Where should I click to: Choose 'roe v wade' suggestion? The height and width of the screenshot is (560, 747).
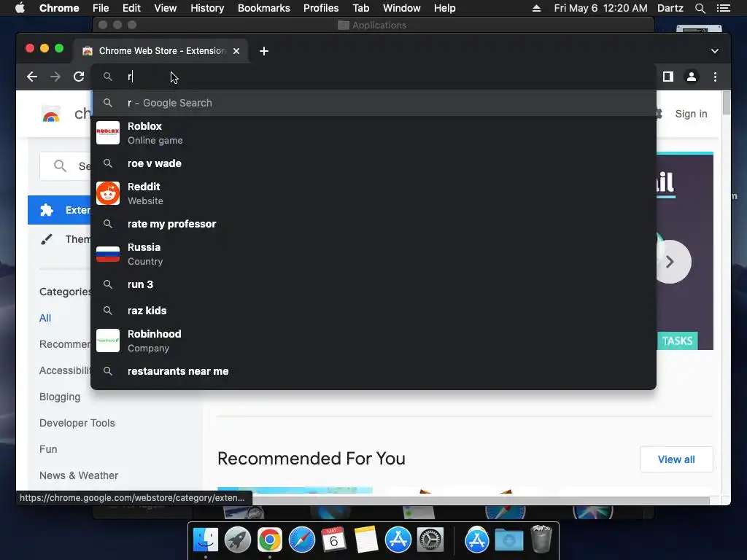coord(373,163)
